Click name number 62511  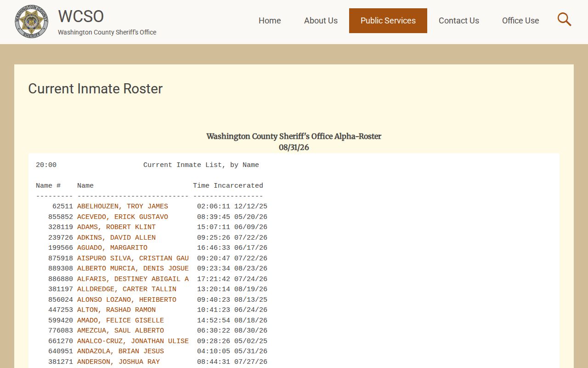point(62,207)
